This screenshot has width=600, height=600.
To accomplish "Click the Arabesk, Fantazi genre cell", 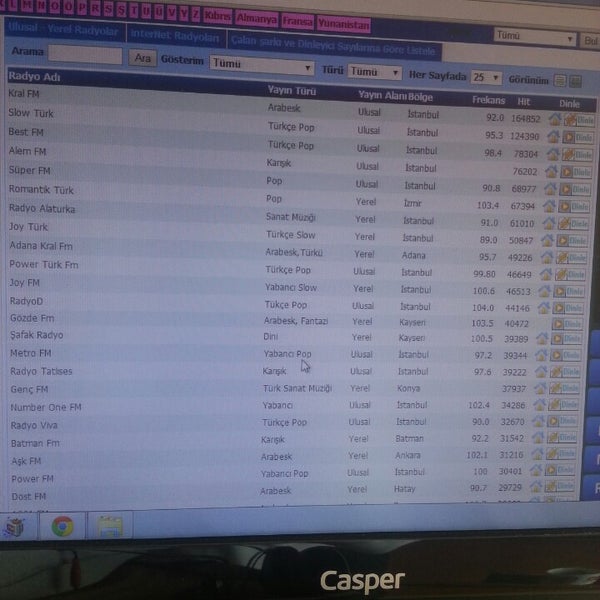I will (296, 321).
